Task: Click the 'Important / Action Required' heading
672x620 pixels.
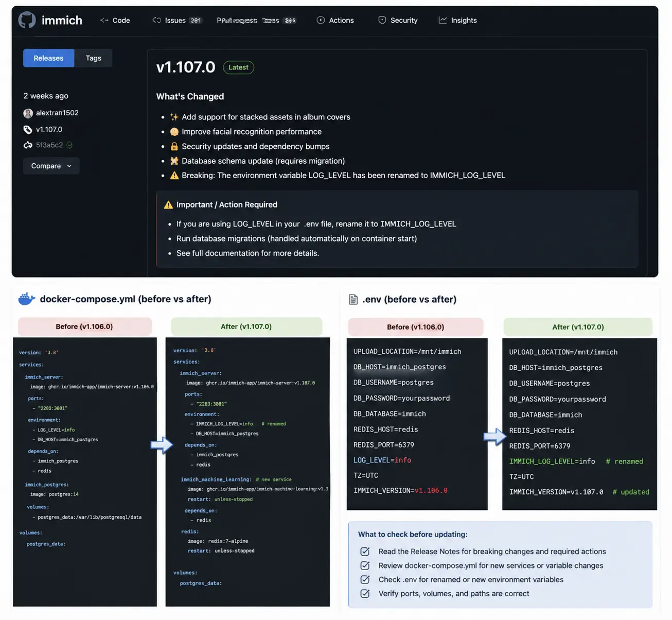Action: tap(227, 205)
